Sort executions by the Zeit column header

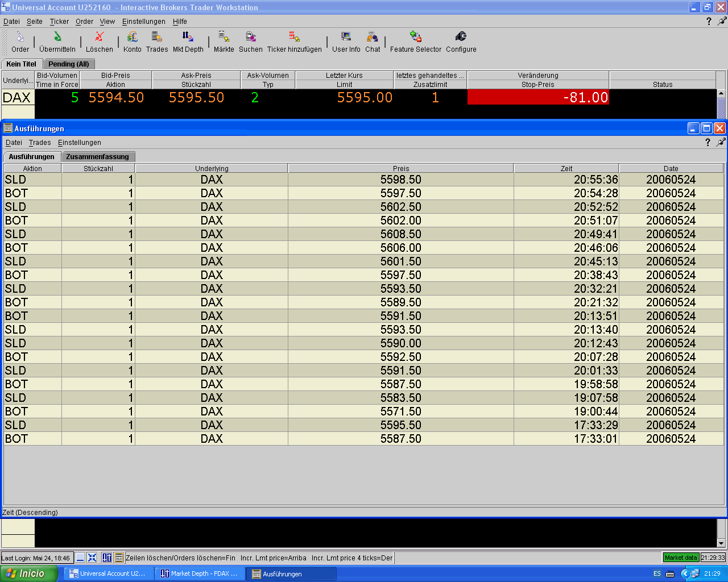566,168
